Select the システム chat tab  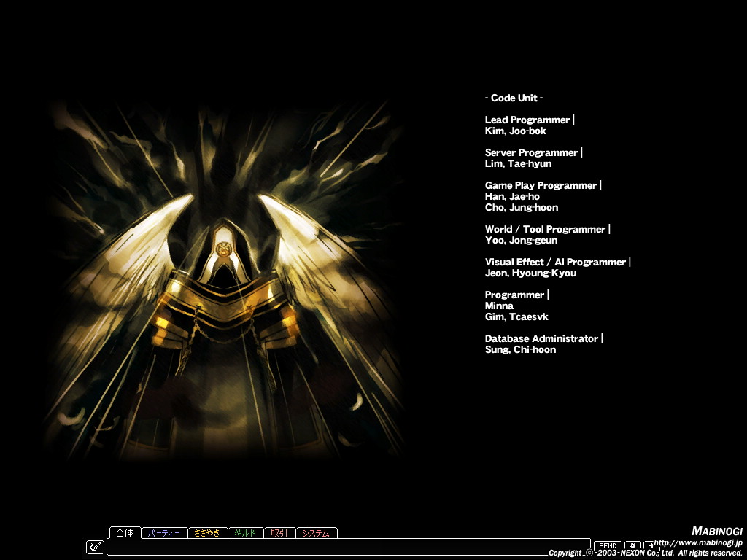pos(317,533)
